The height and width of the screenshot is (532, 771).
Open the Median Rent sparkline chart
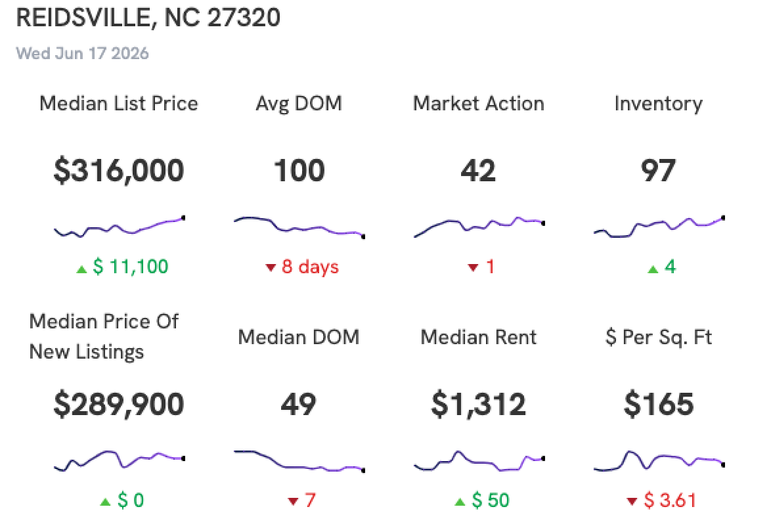tap(479, 460)
